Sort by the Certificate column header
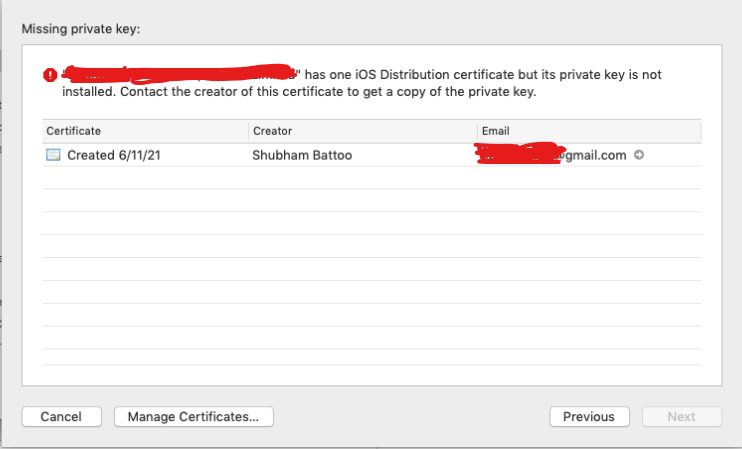The image size is (742, 449). (74, 131)
